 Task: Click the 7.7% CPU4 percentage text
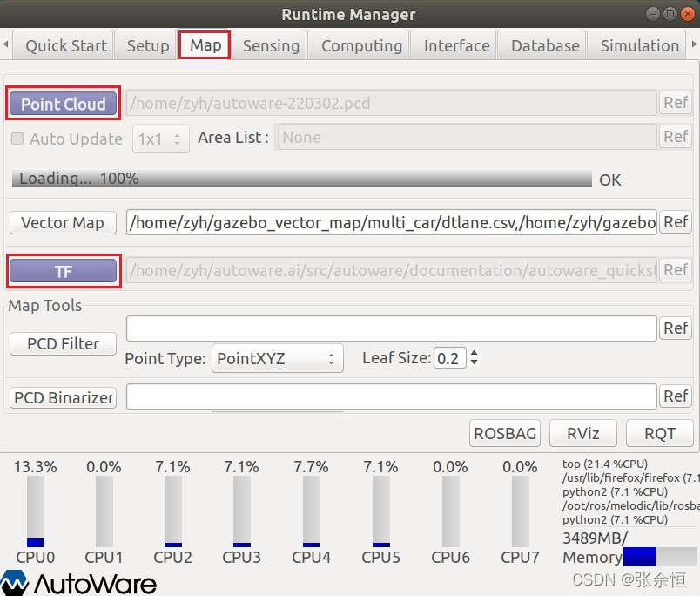[311, 467]
